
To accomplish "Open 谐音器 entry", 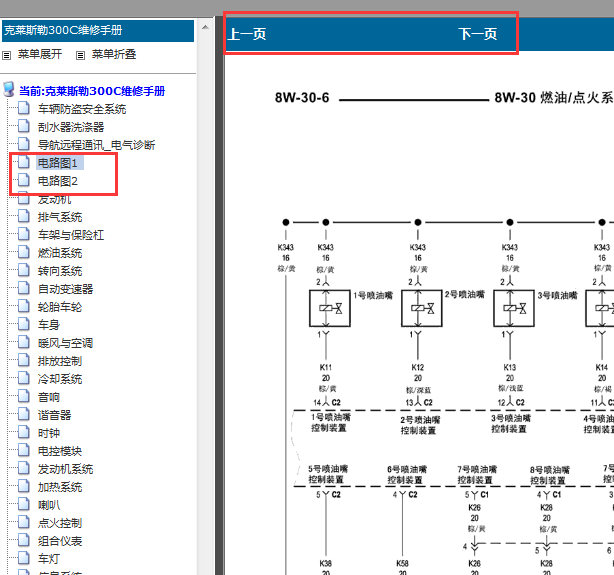I will 54,415.
